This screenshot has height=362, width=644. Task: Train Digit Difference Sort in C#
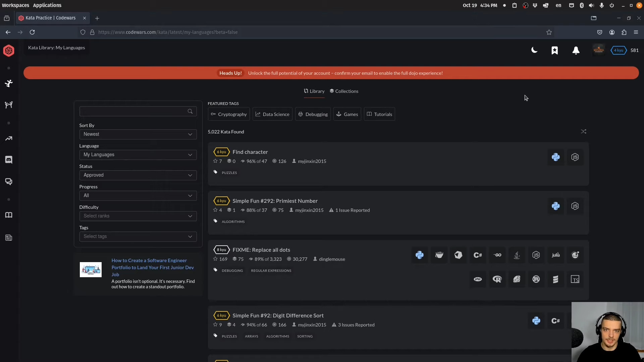pos(556,321)
